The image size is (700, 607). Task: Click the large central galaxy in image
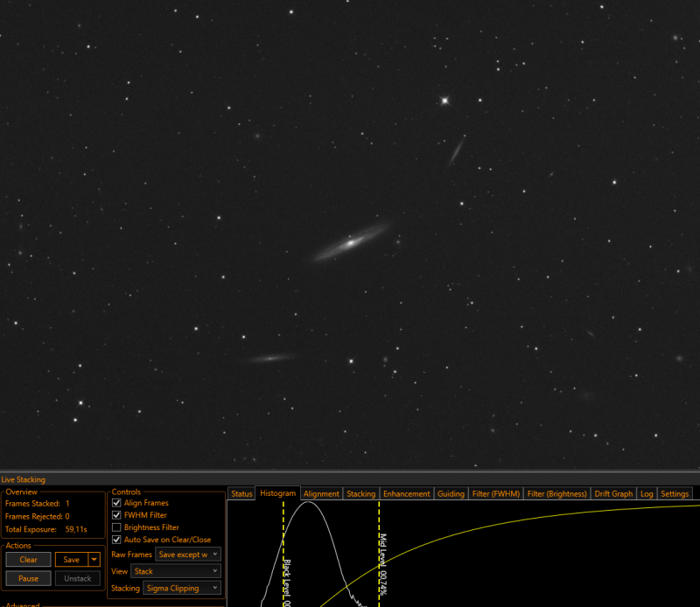point(351,243)
